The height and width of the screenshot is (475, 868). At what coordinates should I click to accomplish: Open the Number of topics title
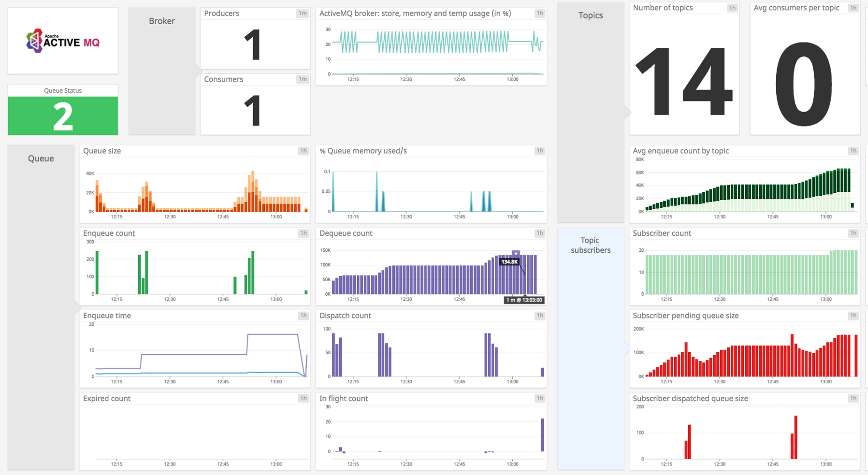[x=663, y=8]
